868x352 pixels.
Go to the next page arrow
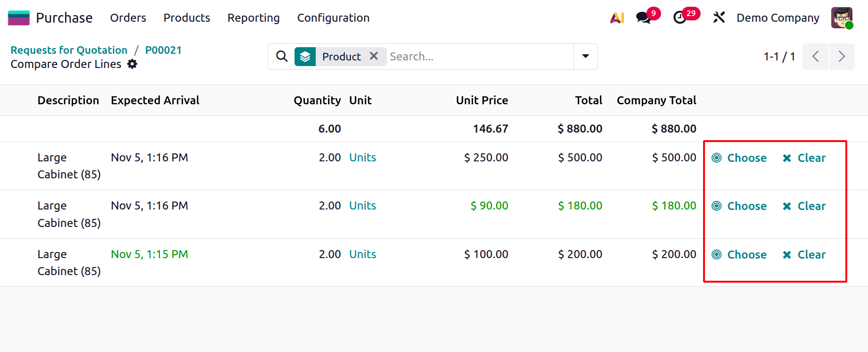coord(842,57)
